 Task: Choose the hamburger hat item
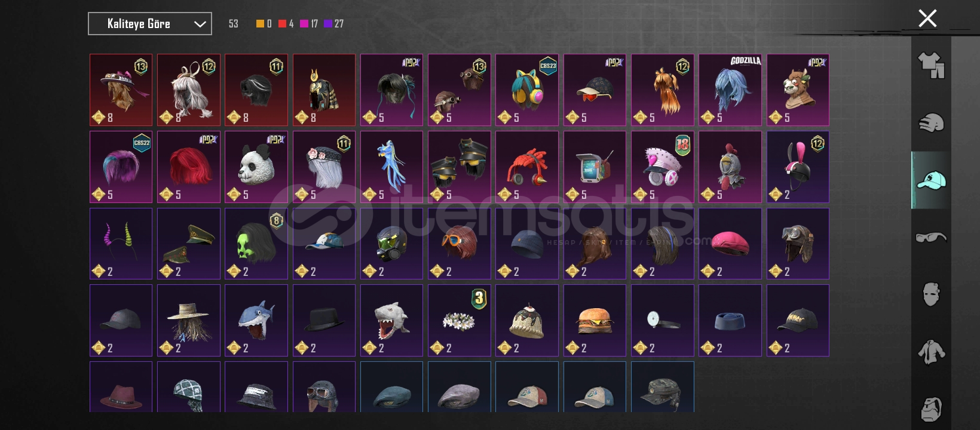pyautogui.click(x=595, y=320)
